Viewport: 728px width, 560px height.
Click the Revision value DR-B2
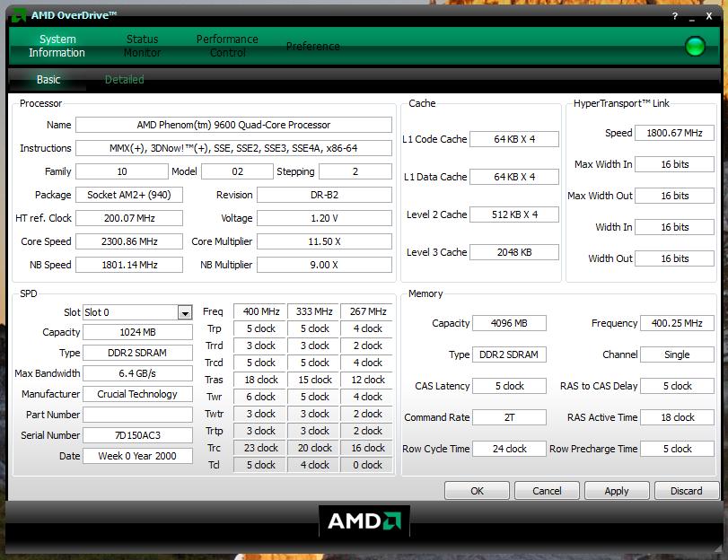coord(324,195)
